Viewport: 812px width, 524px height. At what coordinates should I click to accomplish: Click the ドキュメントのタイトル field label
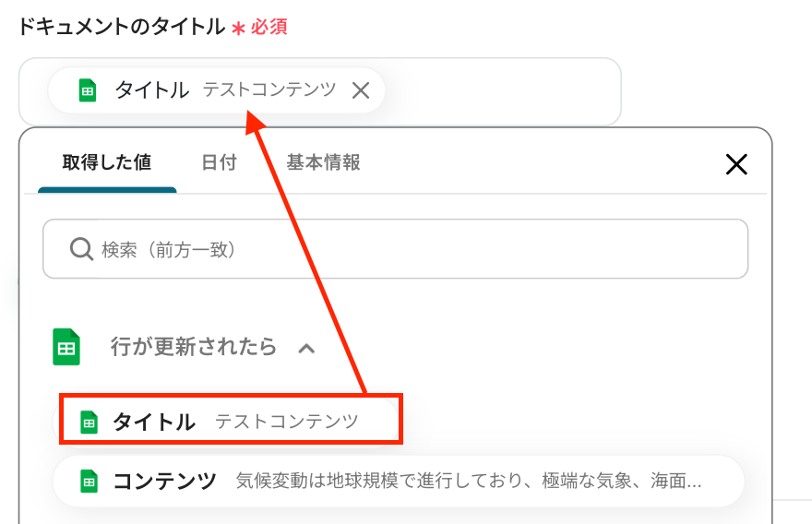pyautogui.click(x=121, y=27)
